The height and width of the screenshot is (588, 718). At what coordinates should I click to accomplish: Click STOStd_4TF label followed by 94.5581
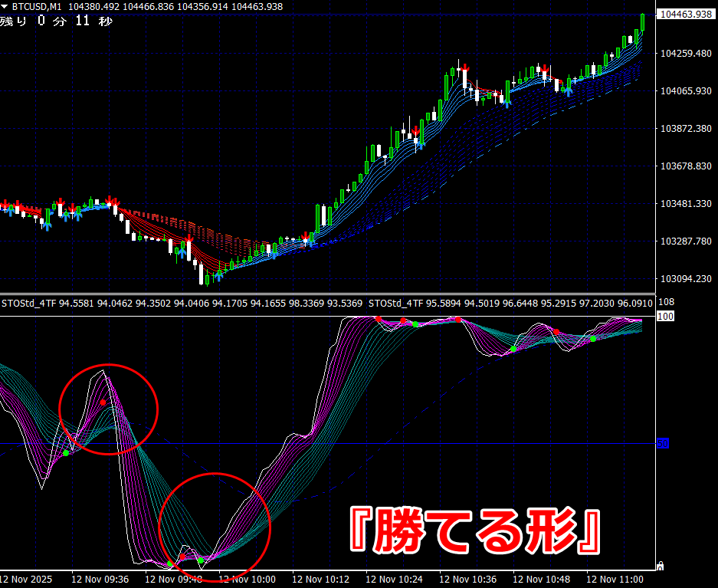[x=29, y=303]
